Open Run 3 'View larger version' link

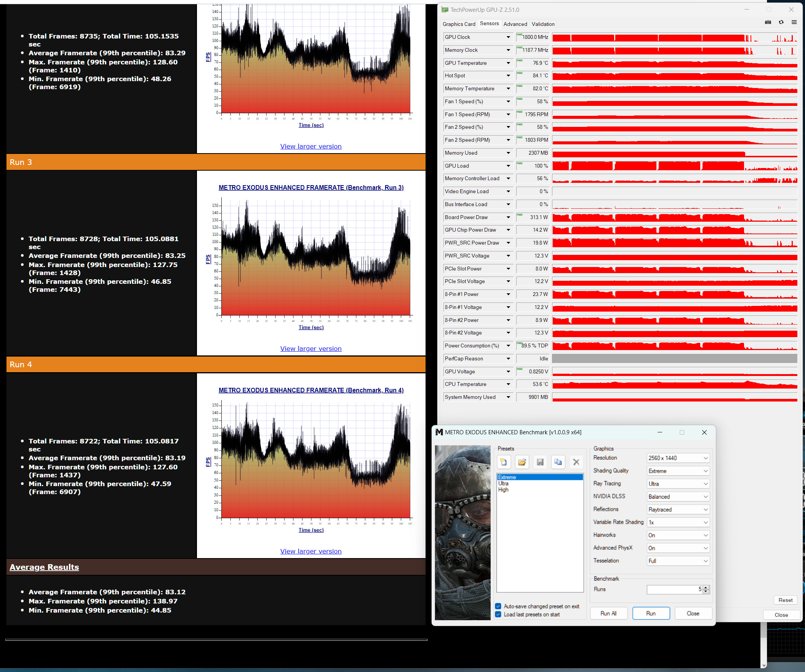[x=310, y=349]
